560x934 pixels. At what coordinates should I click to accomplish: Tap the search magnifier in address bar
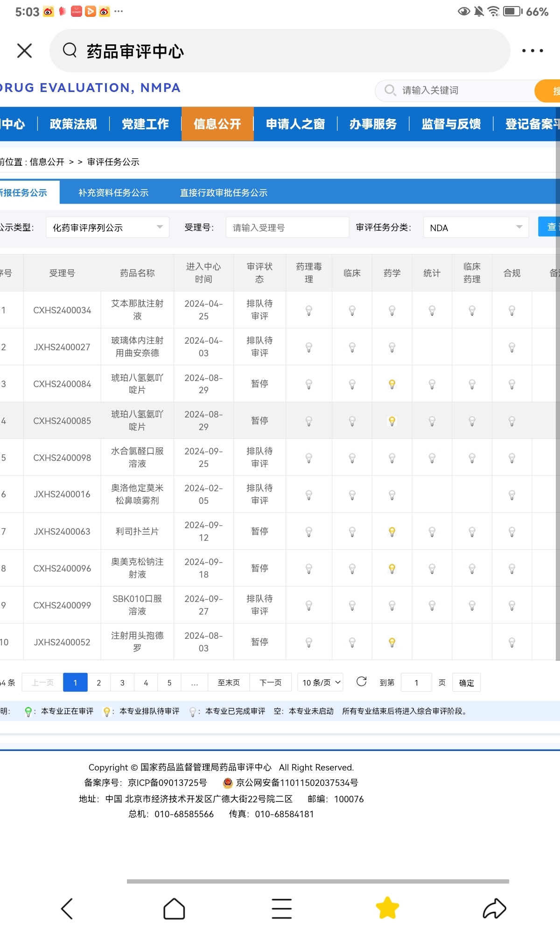70,50
